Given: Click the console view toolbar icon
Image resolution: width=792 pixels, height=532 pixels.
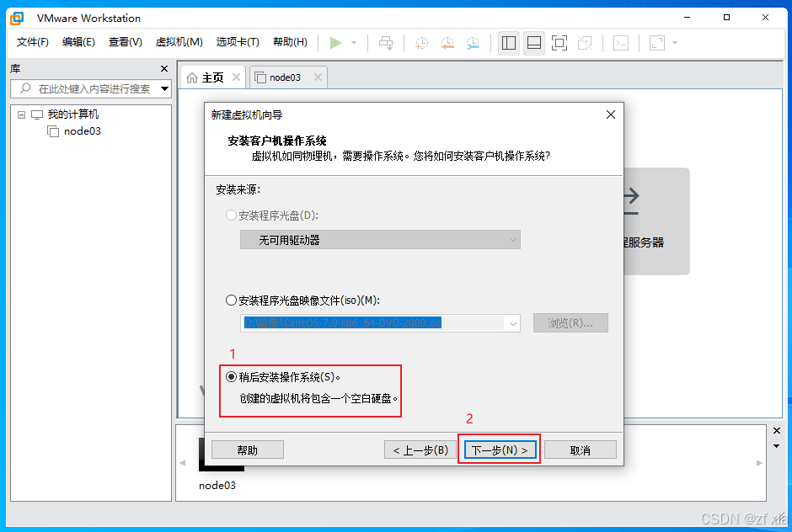Looking at the screenshot, I should pyautogui.click(x=621, y=43).
